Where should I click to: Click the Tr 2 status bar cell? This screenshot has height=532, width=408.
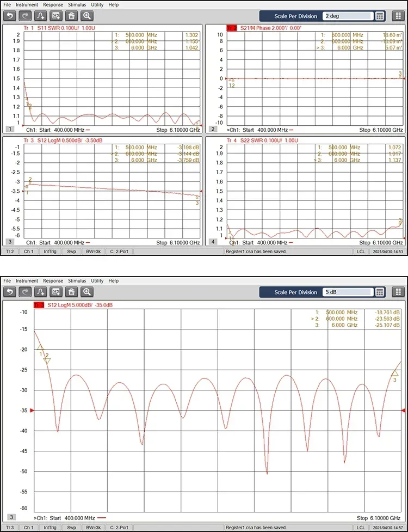pyautogui.click(x=10, y=252)
